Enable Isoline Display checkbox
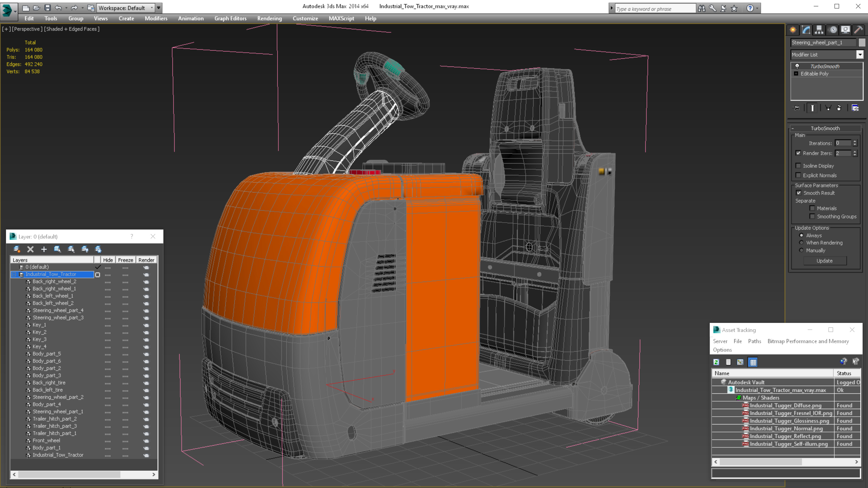 [x=798, y=165]
